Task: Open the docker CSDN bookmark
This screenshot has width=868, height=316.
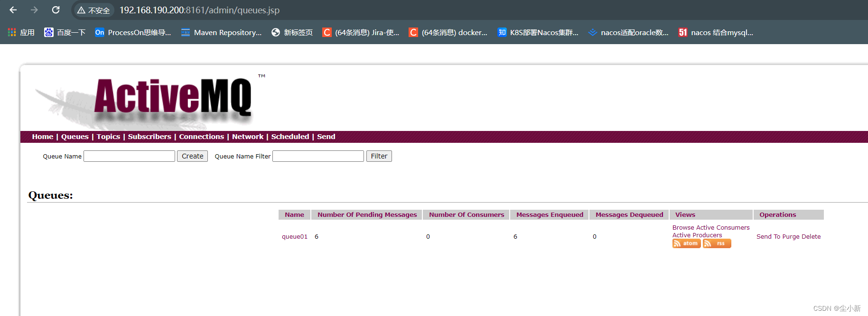Action: click(448, 32)
